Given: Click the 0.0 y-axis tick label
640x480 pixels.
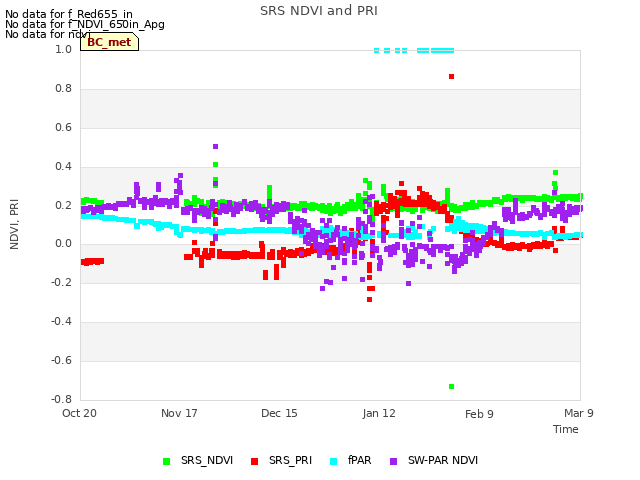Looking at the screenshot, I should coord(64,244).
